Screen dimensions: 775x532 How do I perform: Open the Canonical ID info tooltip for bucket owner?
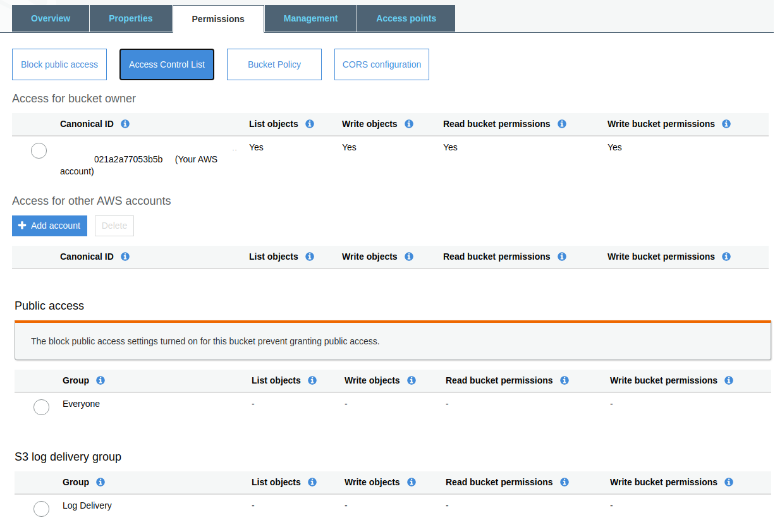point(125,124)
